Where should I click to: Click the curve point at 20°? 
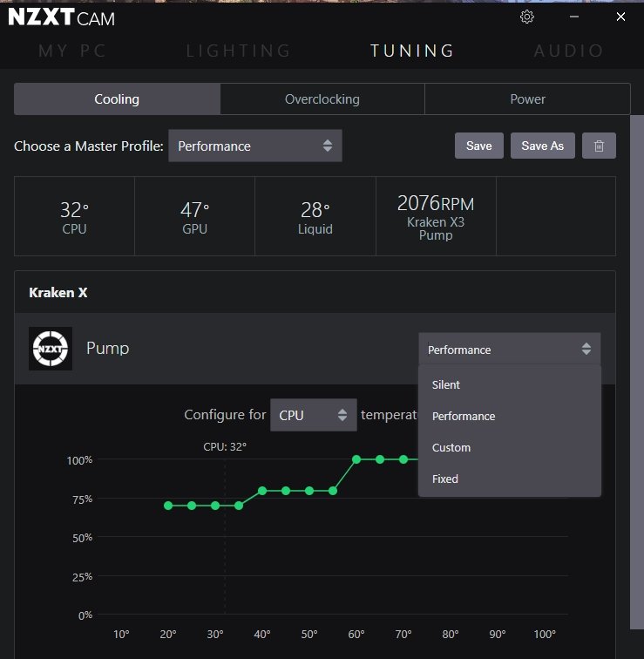[x=168, y=506]
